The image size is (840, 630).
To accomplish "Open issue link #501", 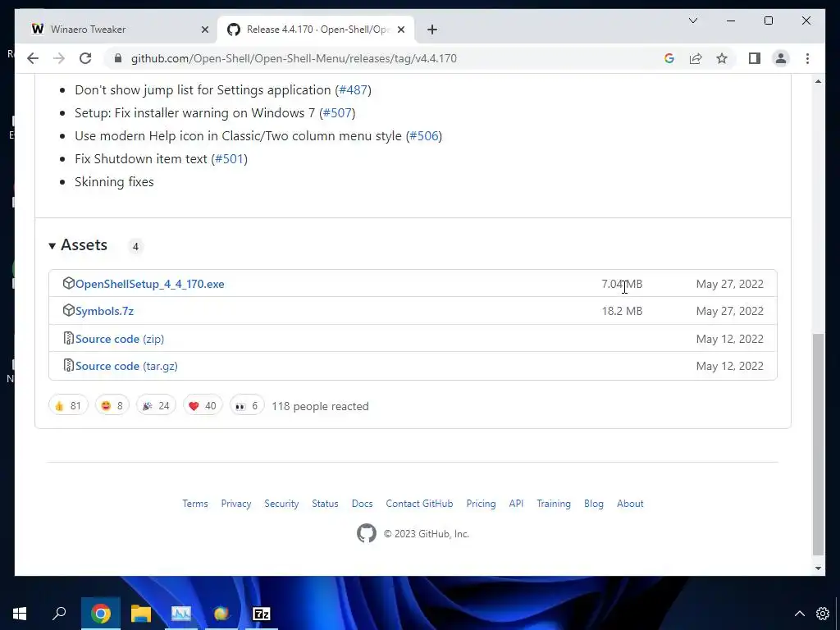I will coord(230,159).
